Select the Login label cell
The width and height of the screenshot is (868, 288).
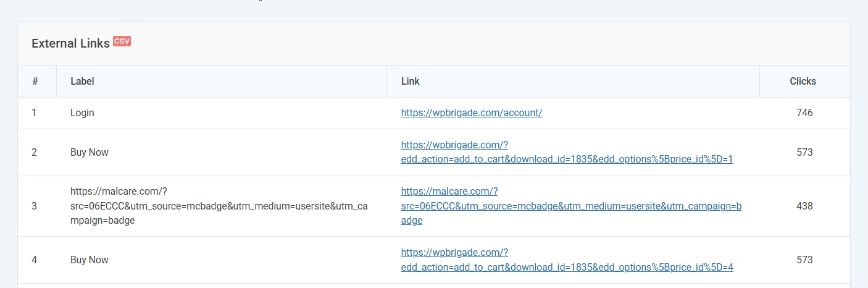(82, 113)
